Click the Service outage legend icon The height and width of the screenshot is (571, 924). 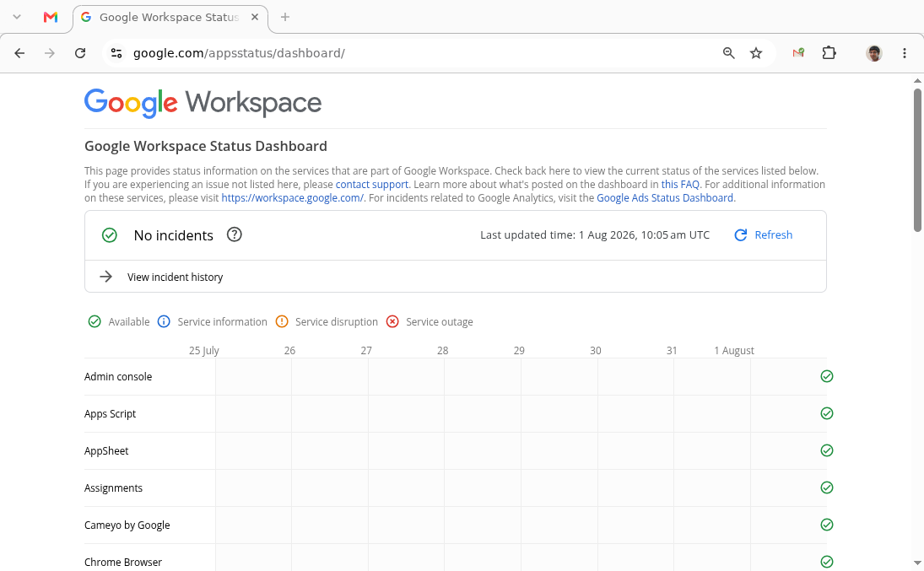click(392, 321)
